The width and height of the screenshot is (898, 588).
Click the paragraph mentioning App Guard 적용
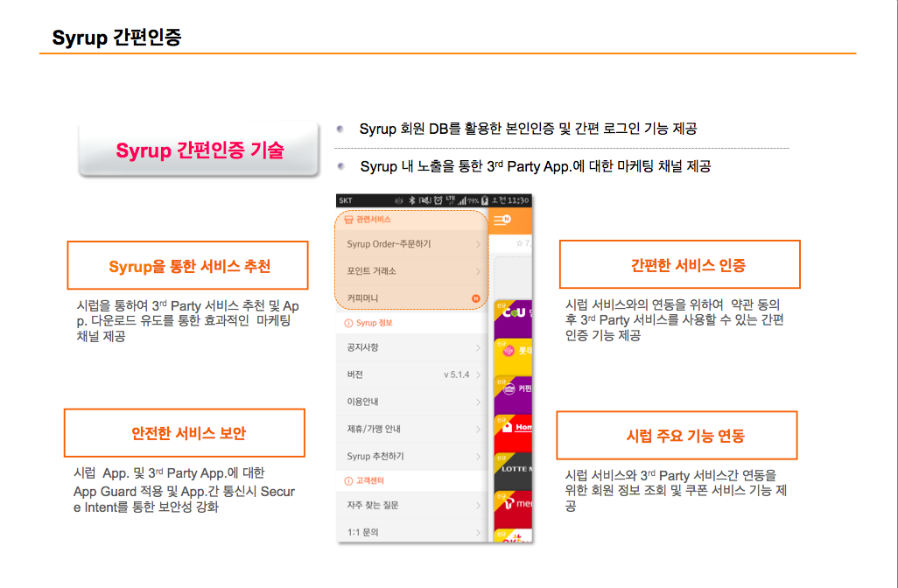tap(185, 490)
